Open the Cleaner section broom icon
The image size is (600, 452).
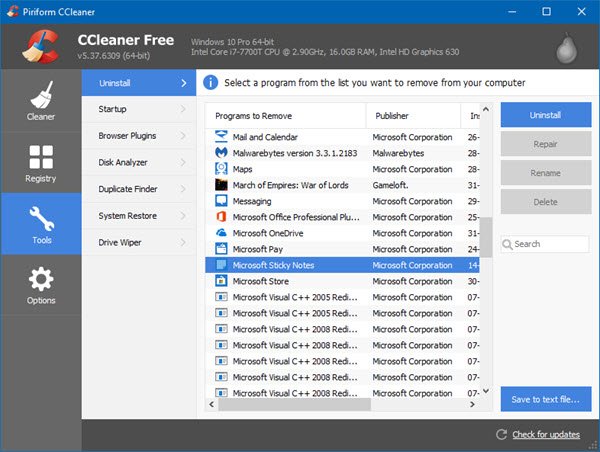pyautogui.click(x=41, y=95)
